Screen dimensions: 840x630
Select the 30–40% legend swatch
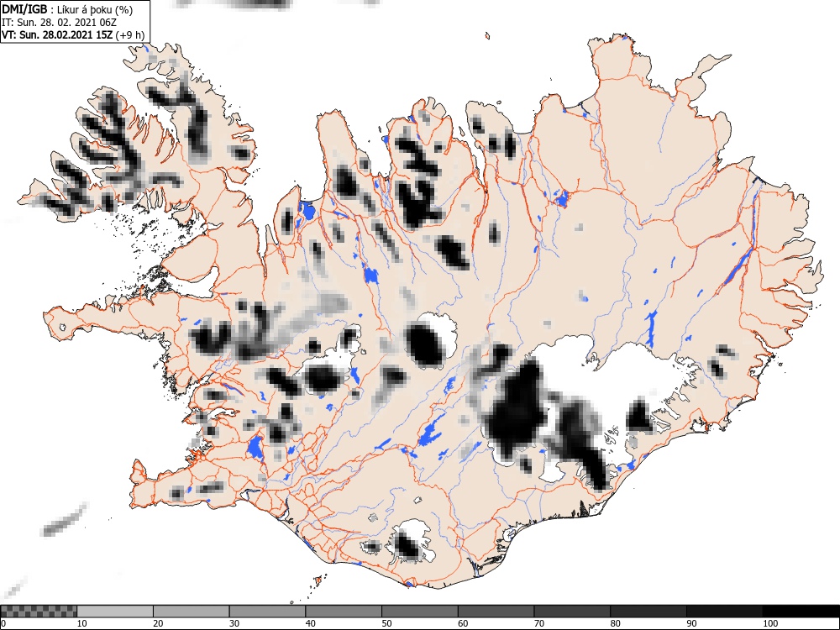(267, 612)
